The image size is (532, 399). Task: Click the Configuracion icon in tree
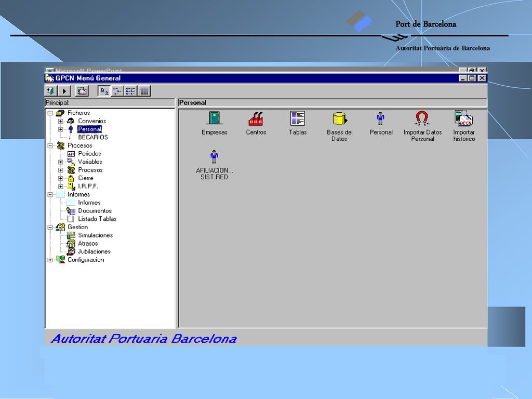point(60,260)
